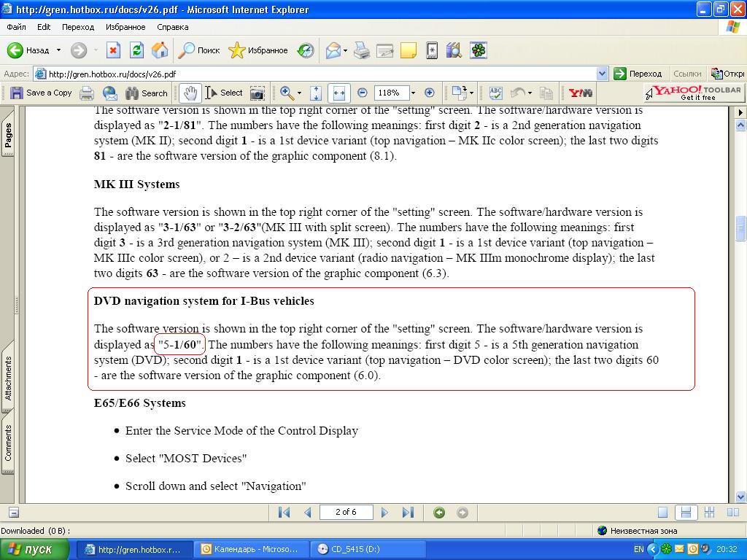The image size is (747, 560).
Task: Switch to Continuous page layout
Action: [686, 513]
